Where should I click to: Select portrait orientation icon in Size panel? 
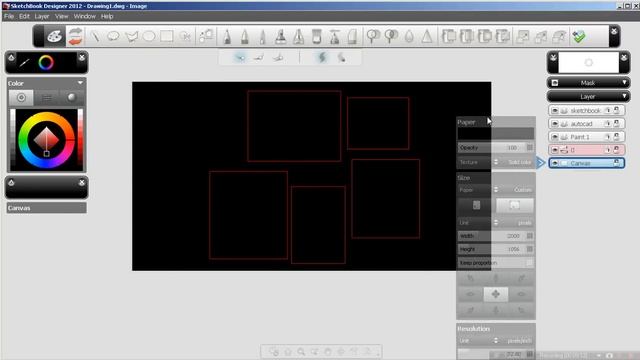[476, 205]
